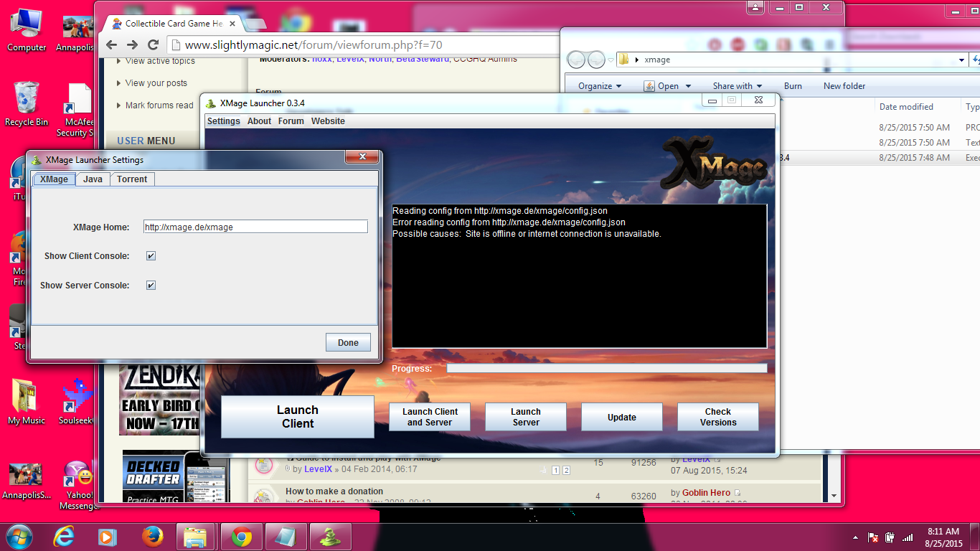Select the XMage wizard hat taskbar button
The image size is (980, 551).
click(x=330, y=536)
